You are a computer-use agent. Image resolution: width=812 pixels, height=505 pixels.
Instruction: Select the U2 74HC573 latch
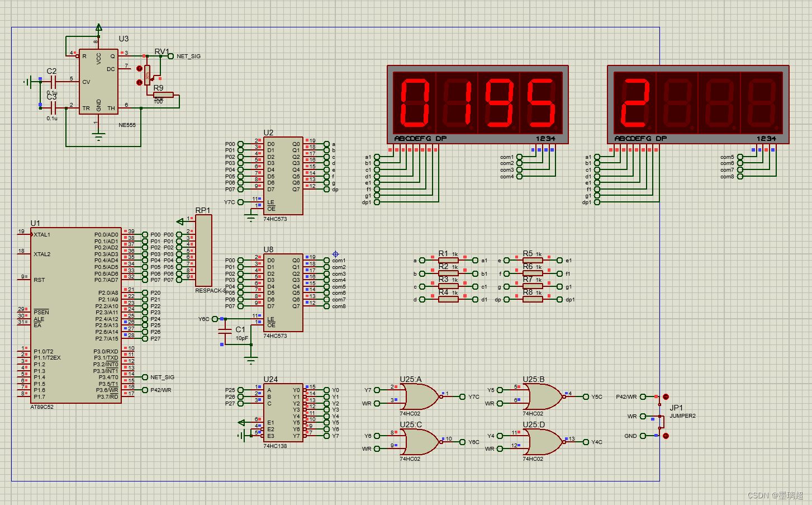click(x=283, y=176)
